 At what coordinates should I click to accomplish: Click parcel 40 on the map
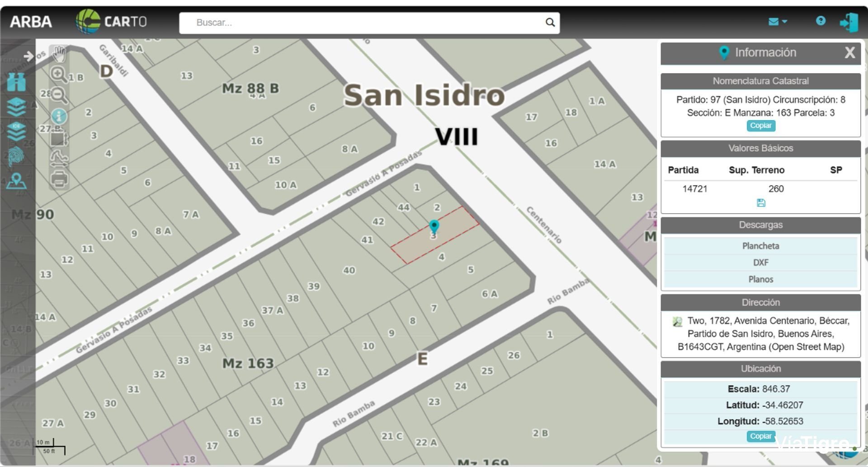click(x=349, y=270)
